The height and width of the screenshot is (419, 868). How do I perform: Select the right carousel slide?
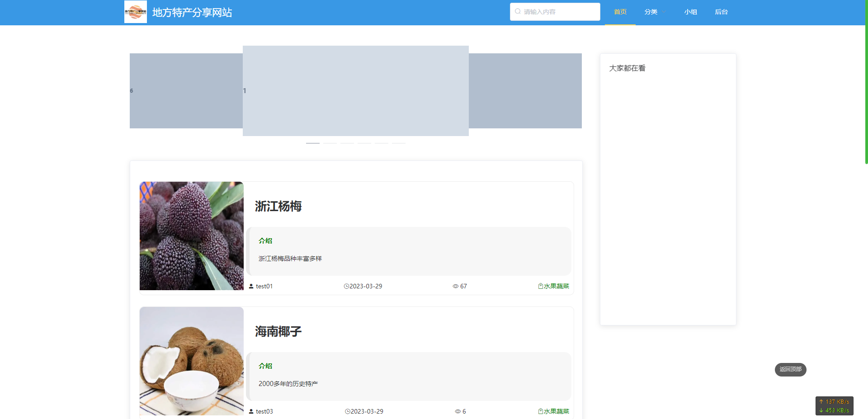tap(525, 91)
